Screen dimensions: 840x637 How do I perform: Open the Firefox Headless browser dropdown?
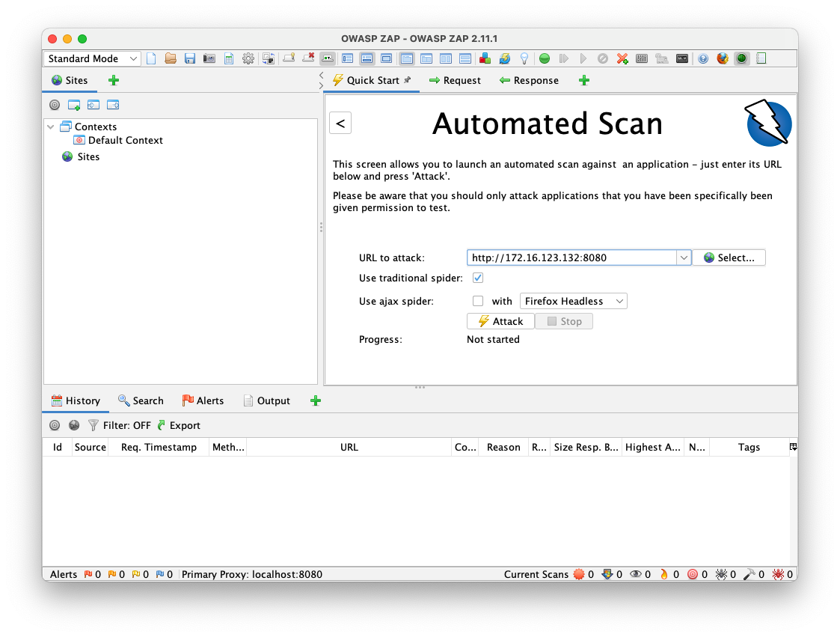click(x=573, y=301)
